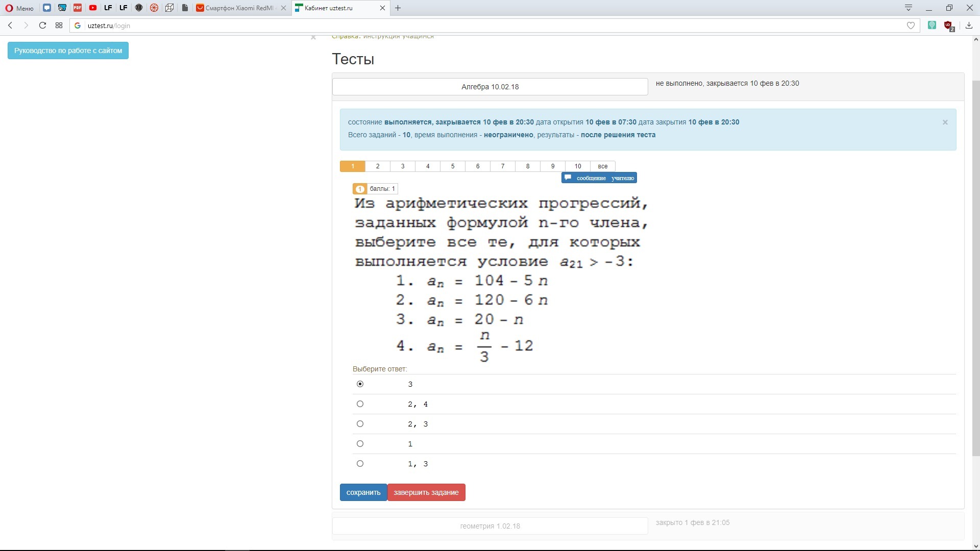
Task: Select radio answer option 2, 4
Action: coord(360,404)
